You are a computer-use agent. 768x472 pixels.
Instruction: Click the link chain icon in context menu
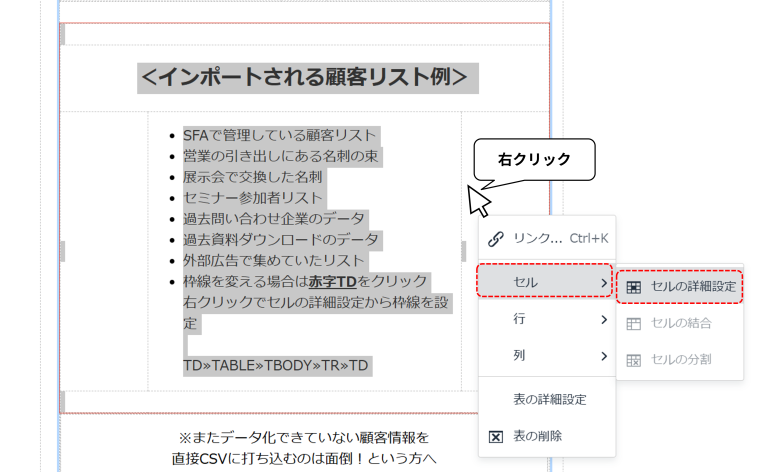496,239
